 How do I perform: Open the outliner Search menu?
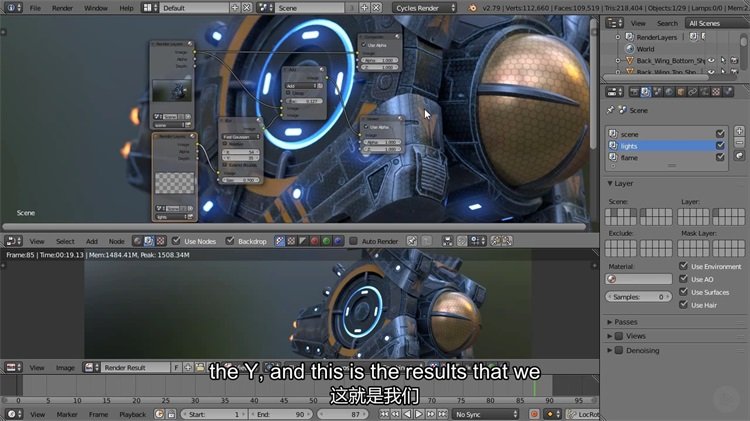(667, 23)
